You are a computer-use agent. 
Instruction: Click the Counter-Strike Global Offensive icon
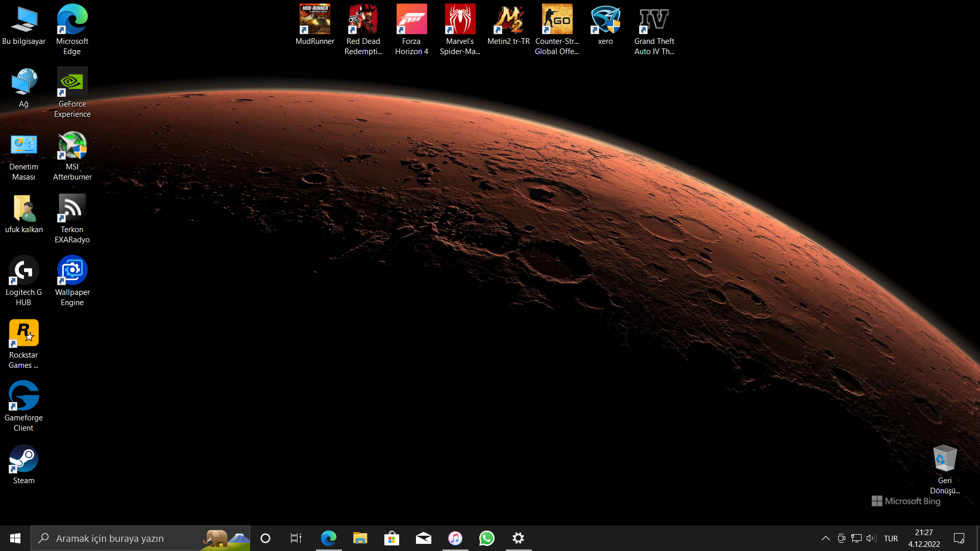coord(557,24)
